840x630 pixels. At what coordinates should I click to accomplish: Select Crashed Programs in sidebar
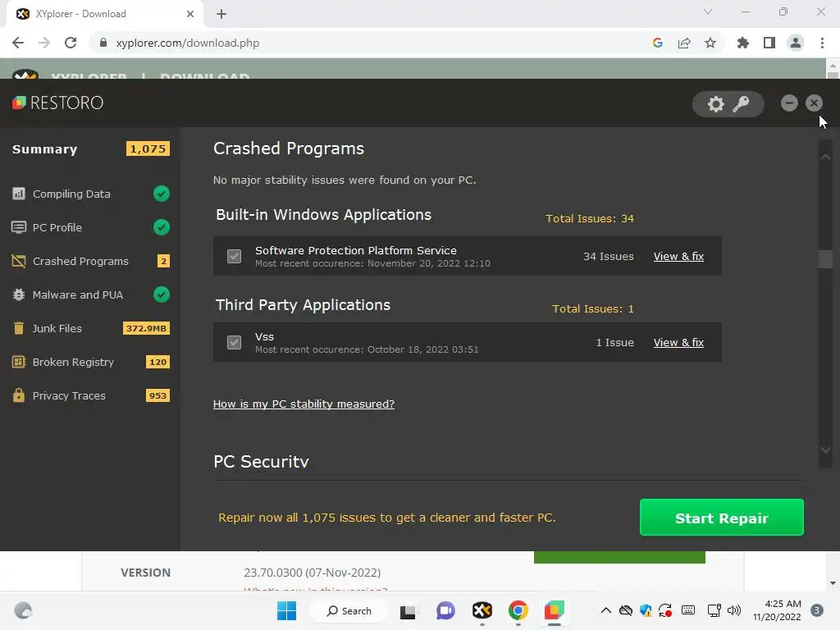(80, 262)
